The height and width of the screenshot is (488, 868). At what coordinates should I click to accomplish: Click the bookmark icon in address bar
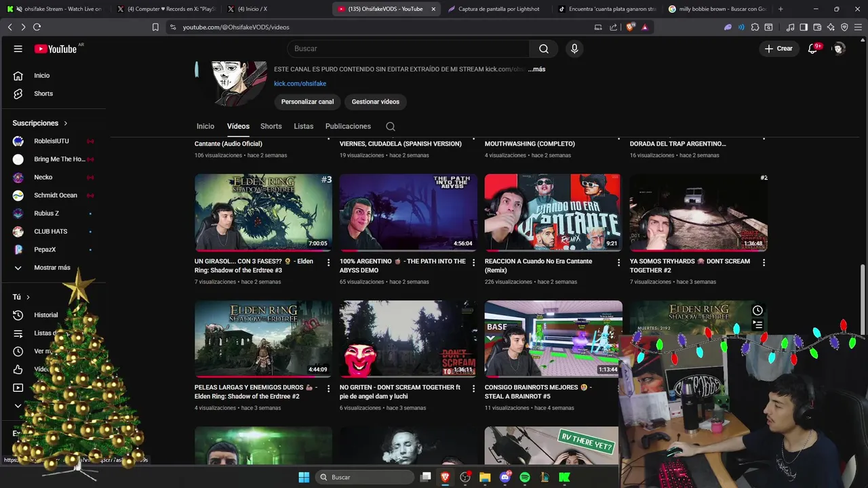click(155, 27)
